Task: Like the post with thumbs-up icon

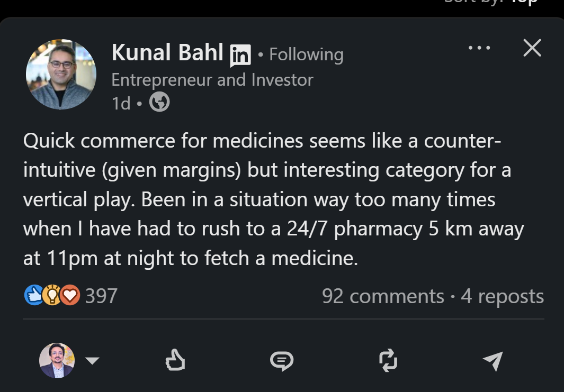Action: [175, 361]
